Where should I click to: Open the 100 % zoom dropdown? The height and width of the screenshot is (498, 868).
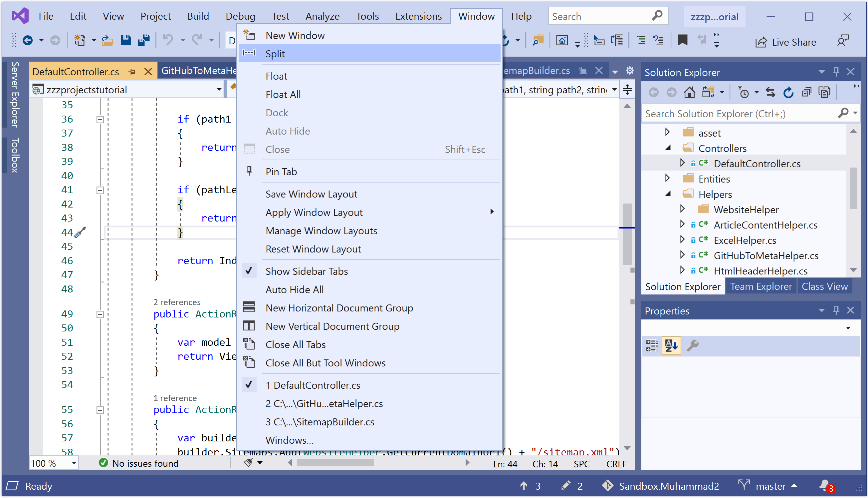click(x=74, y=463)
